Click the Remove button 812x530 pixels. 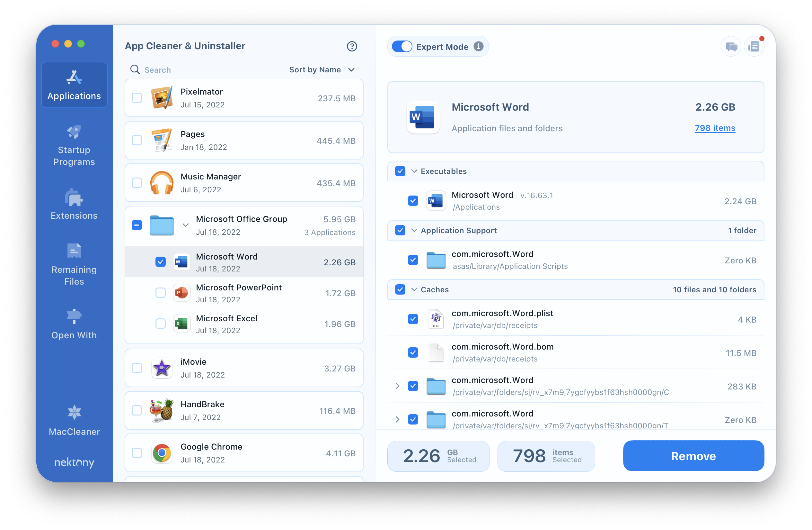pyautogui.click(x=693, y=456)
